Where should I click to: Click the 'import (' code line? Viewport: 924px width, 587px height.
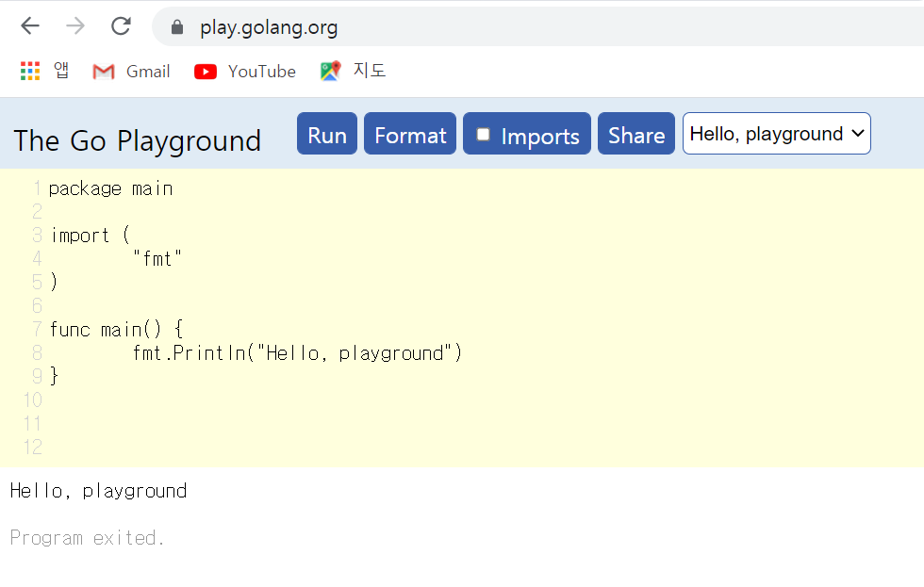point(91,236)
